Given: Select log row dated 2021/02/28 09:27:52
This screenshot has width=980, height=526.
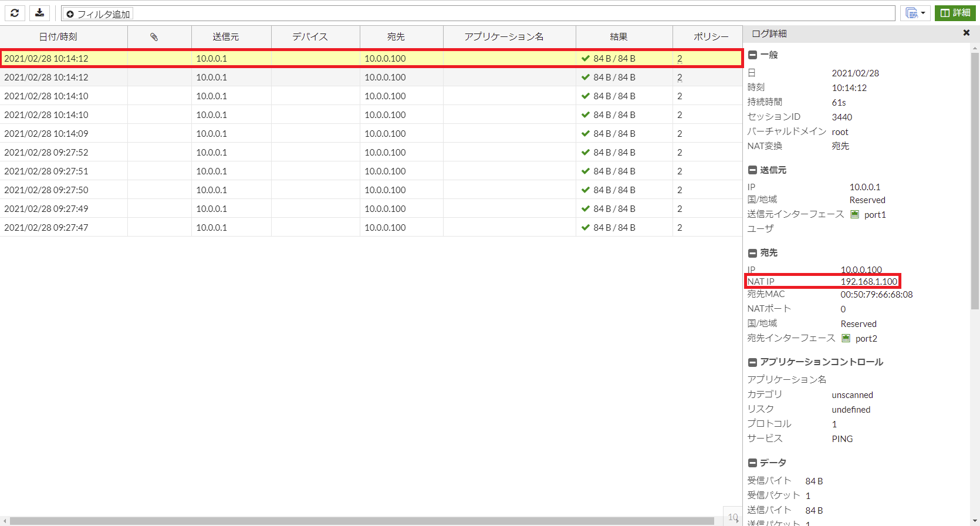Looking at the screenshot, I should point(371,152).
